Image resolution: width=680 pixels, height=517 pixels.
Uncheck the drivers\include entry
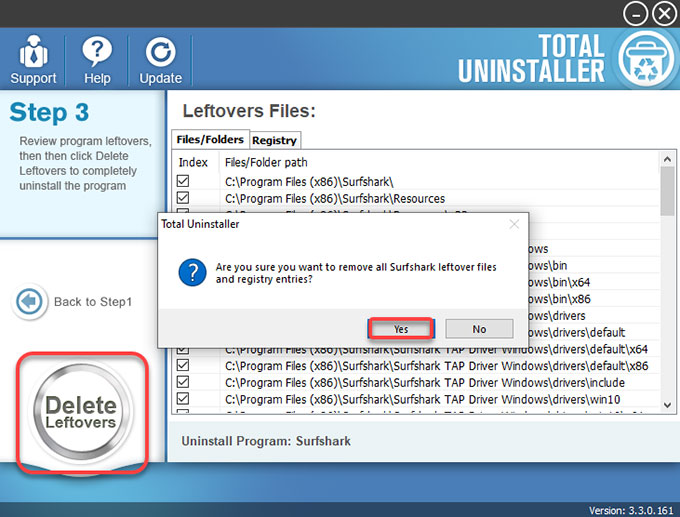pyautogui.click(x=183, y=382)
